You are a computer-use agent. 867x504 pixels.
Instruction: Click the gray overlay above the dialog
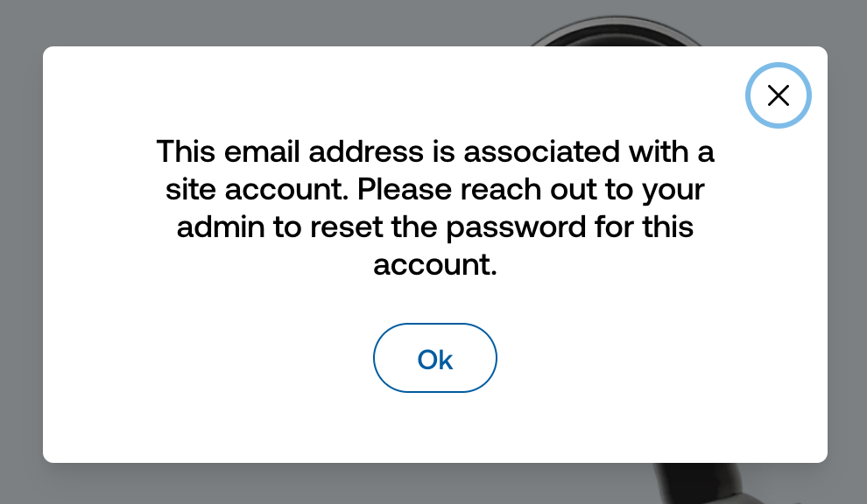click(x=263, y=22)
